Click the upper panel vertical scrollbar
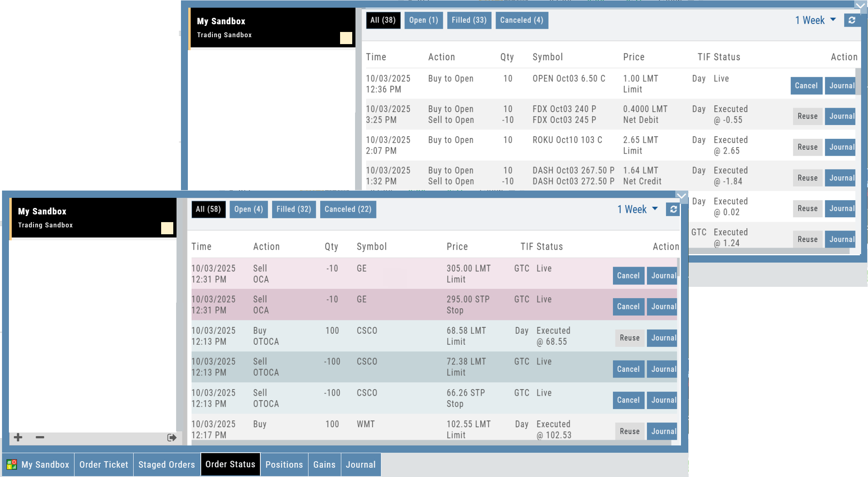The height and width of the screenshot is (477, 868). pos(858,81)
